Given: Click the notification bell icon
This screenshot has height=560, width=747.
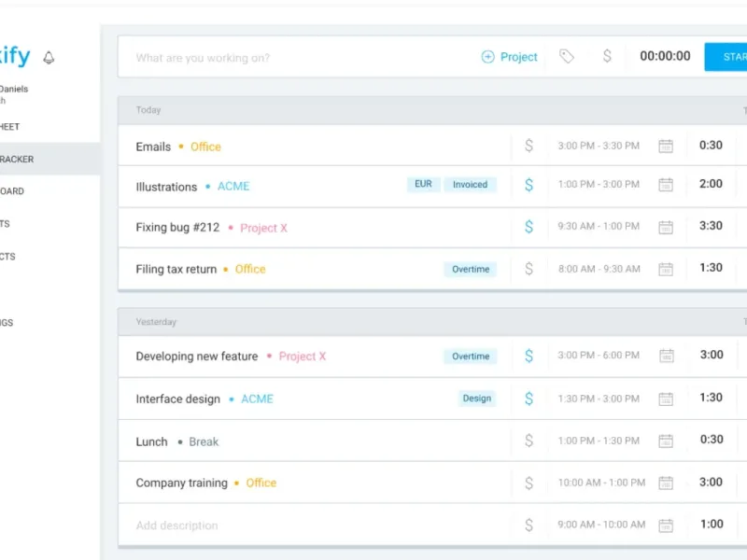Looking at the screenshot, I should pos(49,58).
